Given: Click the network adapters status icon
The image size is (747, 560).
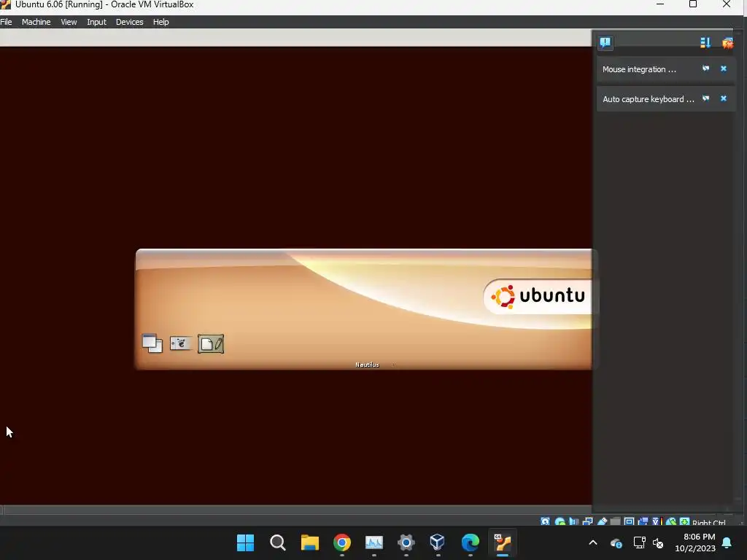Looking at the screenshot, I should tap(588, 522).
